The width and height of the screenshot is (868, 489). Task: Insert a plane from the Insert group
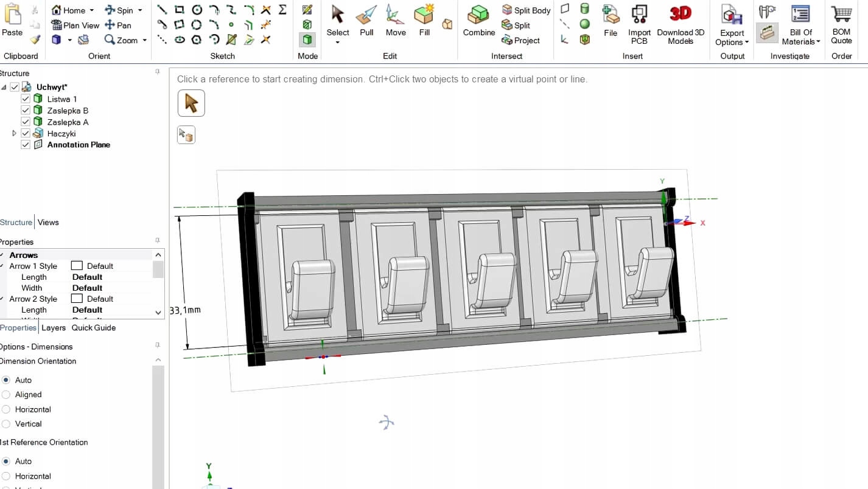point(565,9)
